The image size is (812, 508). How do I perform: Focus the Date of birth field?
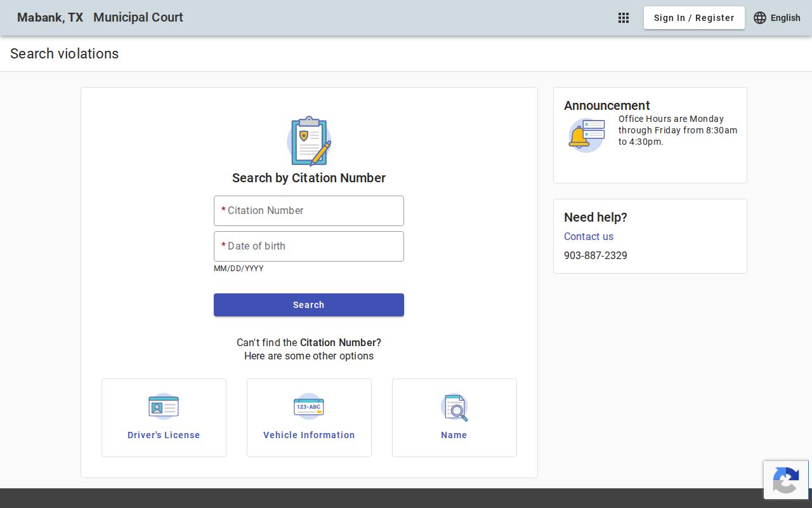(309, 246)
